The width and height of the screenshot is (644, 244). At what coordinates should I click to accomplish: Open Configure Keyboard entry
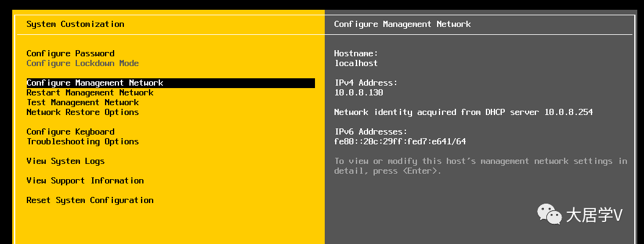click(x=71, y=131)
